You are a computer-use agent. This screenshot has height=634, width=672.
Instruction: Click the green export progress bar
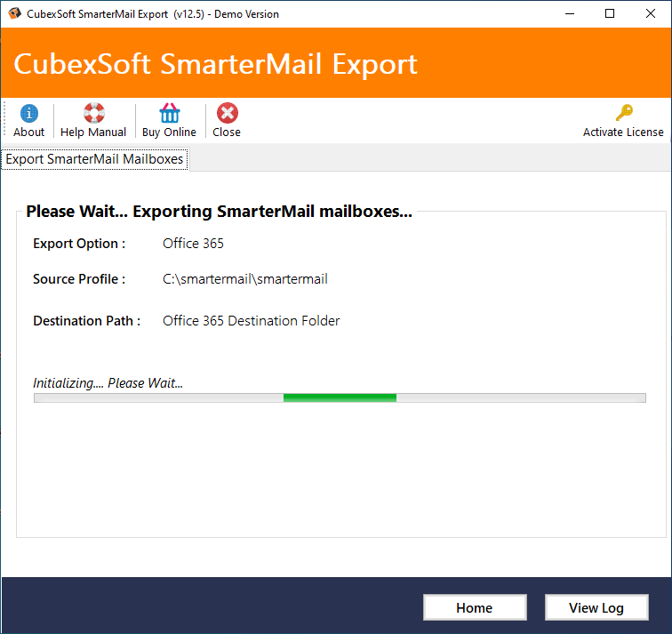click(340, 397)
